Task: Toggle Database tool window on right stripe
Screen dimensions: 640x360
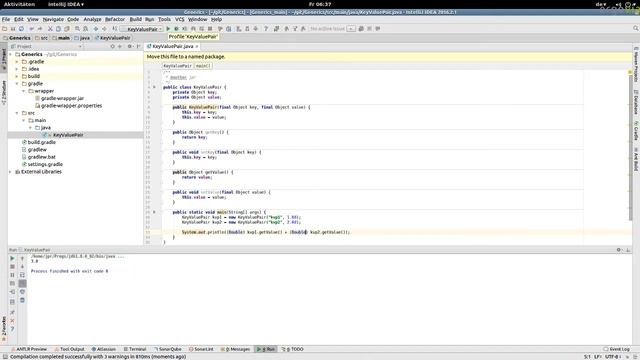Action: [636, 102]
